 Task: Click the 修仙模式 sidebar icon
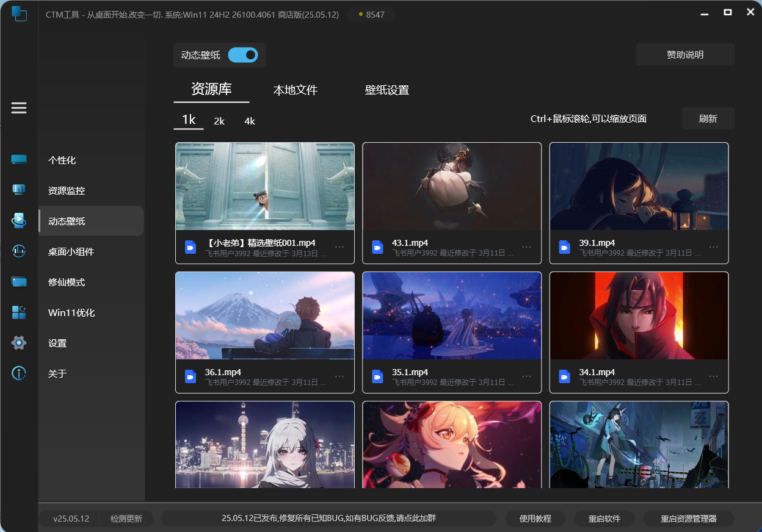19,282
